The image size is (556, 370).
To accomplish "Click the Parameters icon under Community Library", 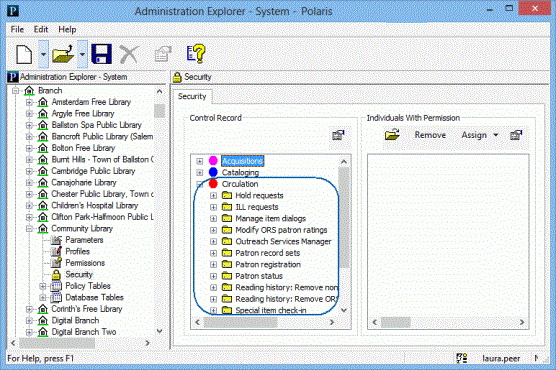I will (x=56, y=240).
